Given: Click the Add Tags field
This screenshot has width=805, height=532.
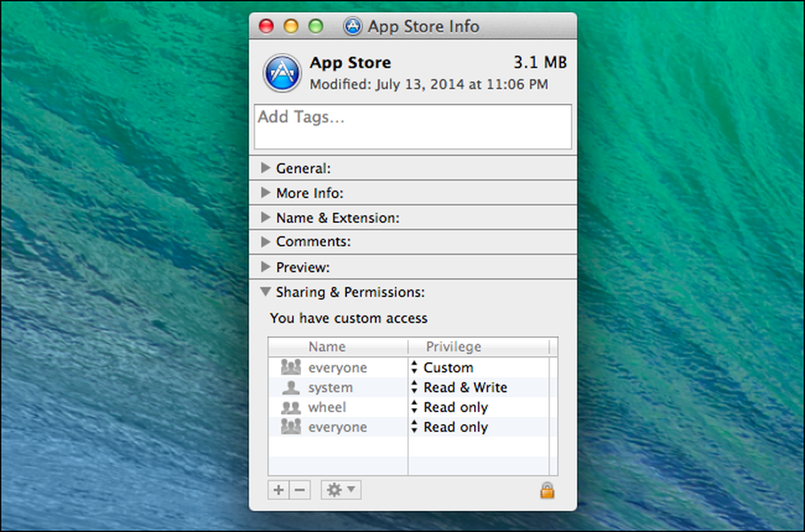Looking at the screenshot, I should coord(413,127).
